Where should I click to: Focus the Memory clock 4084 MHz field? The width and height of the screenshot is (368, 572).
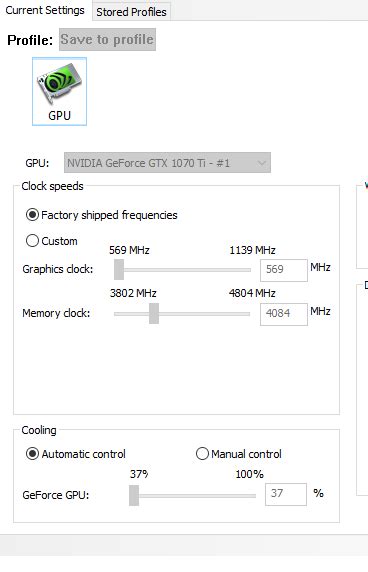[x=284, y=314]
